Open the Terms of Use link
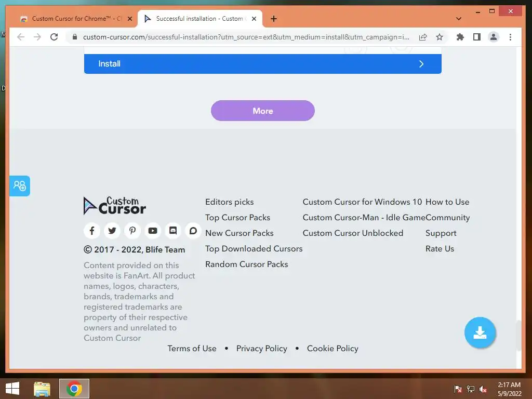The height and width of the screenshot is (399, 532). point(192,349)
